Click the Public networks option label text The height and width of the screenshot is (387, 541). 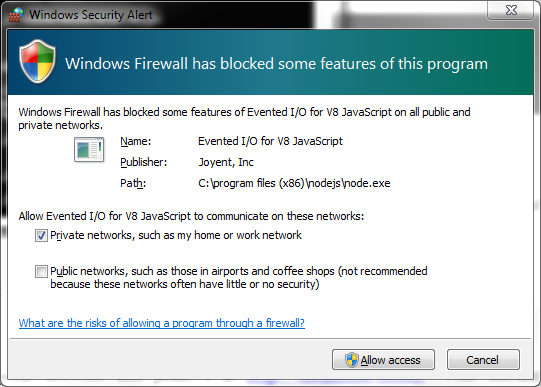[239, 277]
